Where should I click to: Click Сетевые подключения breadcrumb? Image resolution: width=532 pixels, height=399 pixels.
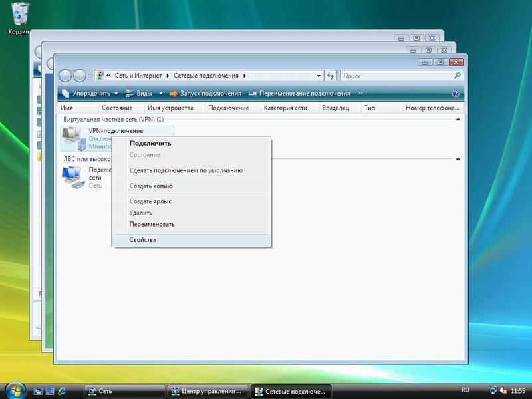point(206,76)
